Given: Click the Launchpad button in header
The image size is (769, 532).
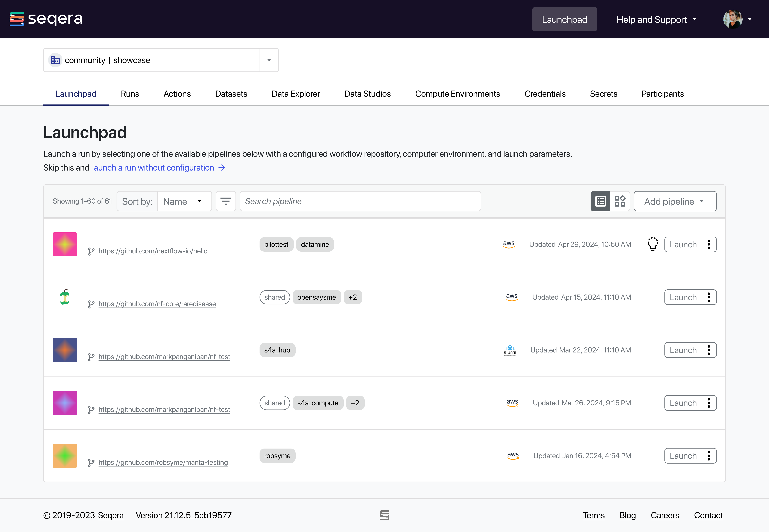Looking at the screenshot, I should (x=565, y=19).
